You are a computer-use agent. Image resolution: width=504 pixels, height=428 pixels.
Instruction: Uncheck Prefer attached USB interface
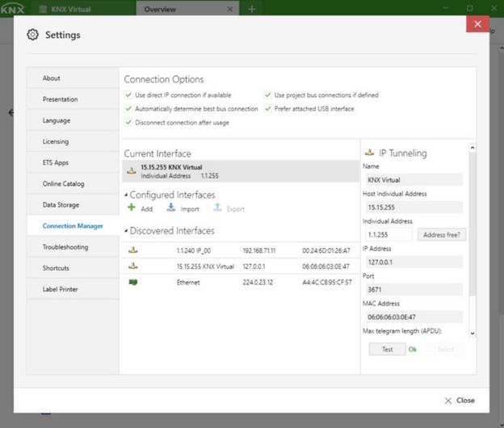point(268,108)
